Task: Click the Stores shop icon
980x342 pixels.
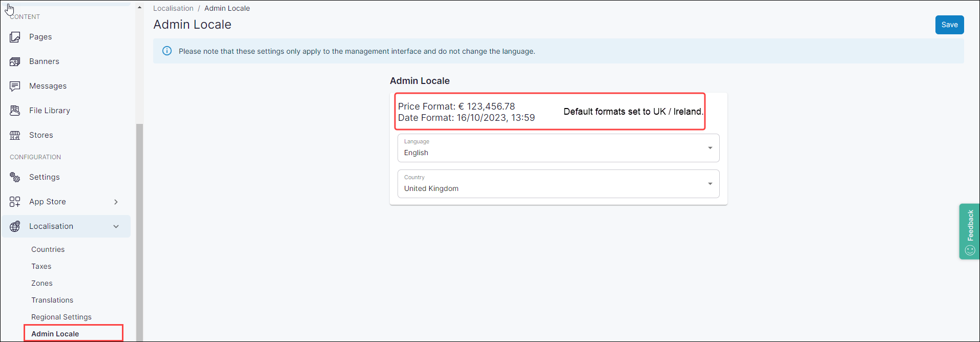Action: point(15,135)
